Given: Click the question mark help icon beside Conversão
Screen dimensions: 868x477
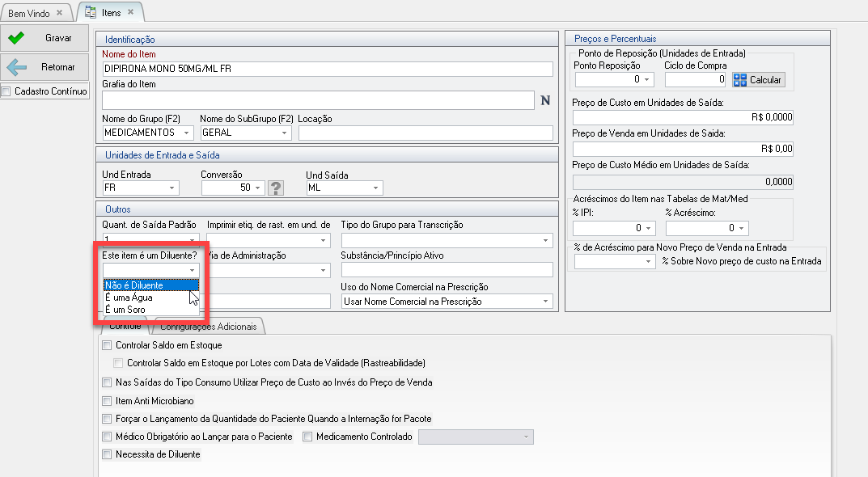Looking at the screenshot, I should point(277,188).
